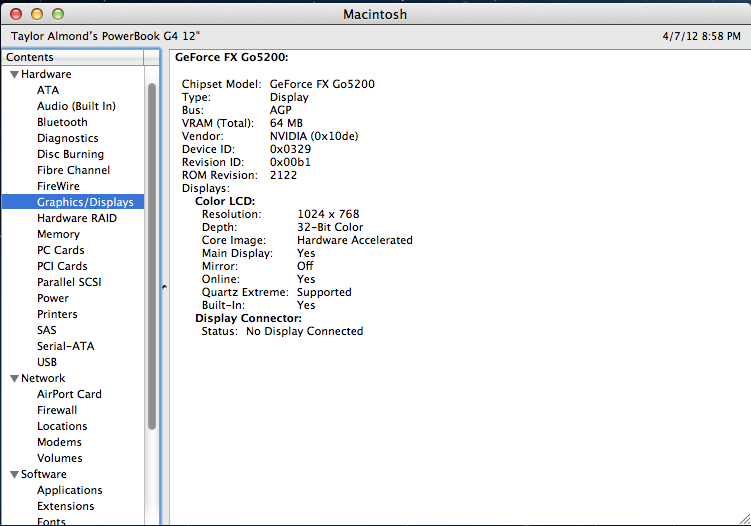Select Extensions under Software
This screenshot has height=526, width=751.
click(66, 506)
